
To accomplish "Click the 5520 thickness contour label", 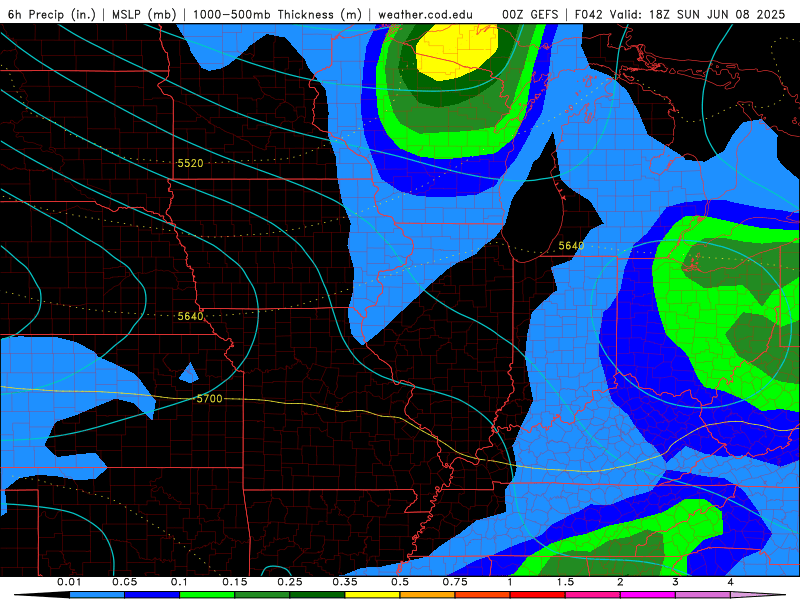I will click(190, 163).
